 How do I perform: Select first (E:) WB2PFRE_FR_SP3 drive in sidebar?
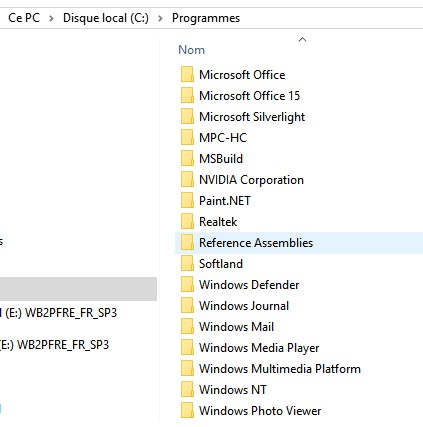coord(59,313)
